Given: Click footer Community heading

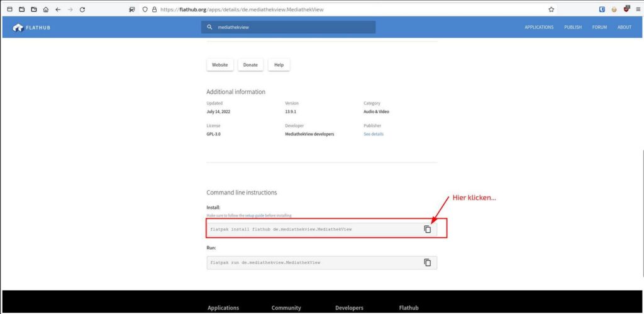Looking at the screenshot, I should (x=286, y=308).
